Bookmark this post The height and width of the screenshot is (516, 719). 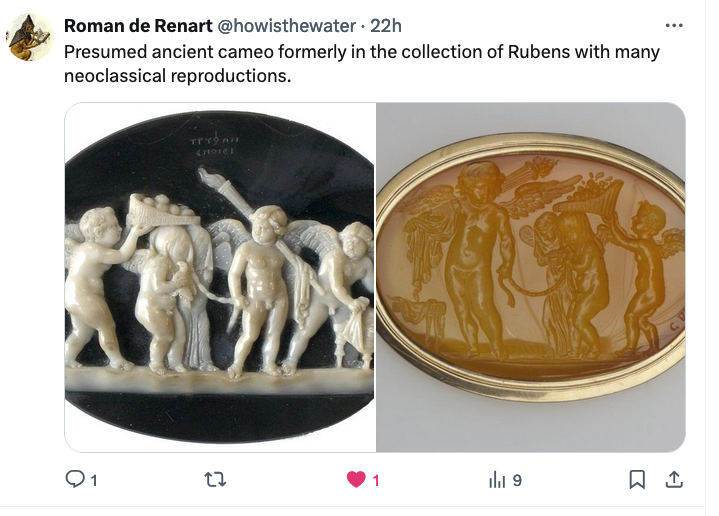point(637,480)
